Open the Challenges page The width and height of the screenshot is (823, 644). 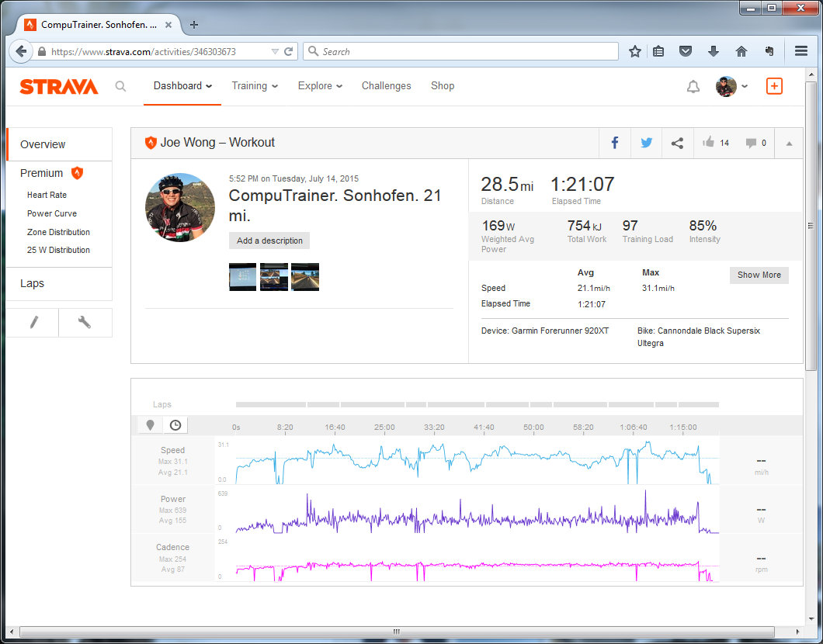386,86
